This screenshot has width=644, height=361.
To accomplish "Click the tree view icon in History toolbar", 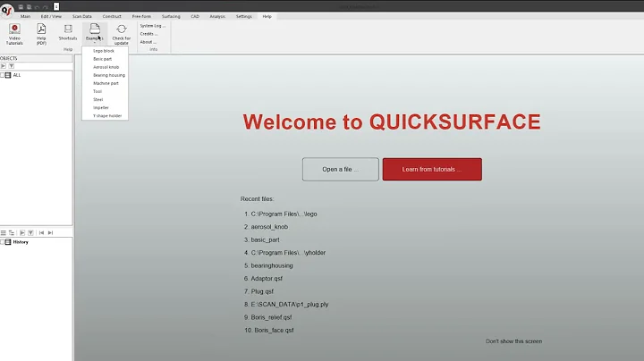I will click(12, 232).
